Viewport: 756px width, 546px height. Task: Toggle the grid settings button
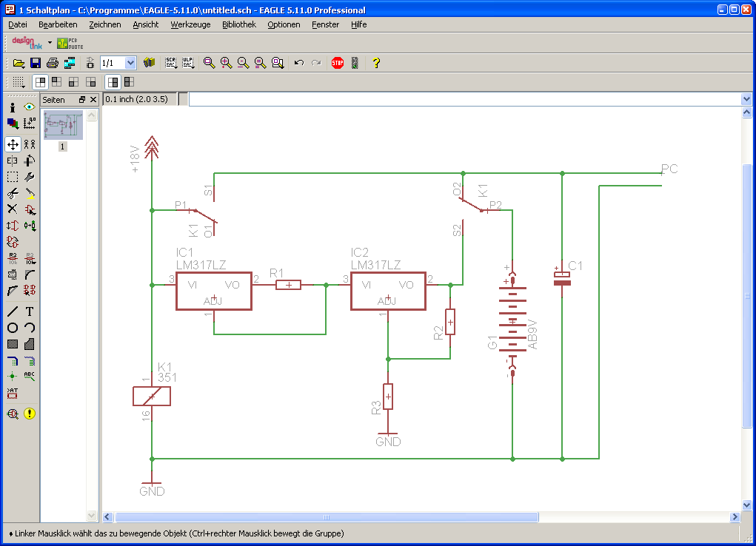pos(19,82)
